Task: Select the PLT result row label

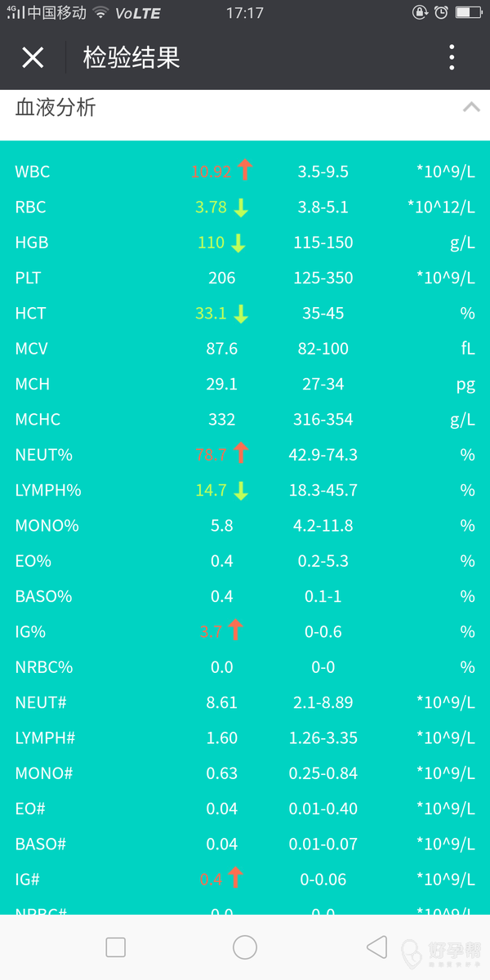Action: pos(28,278)
